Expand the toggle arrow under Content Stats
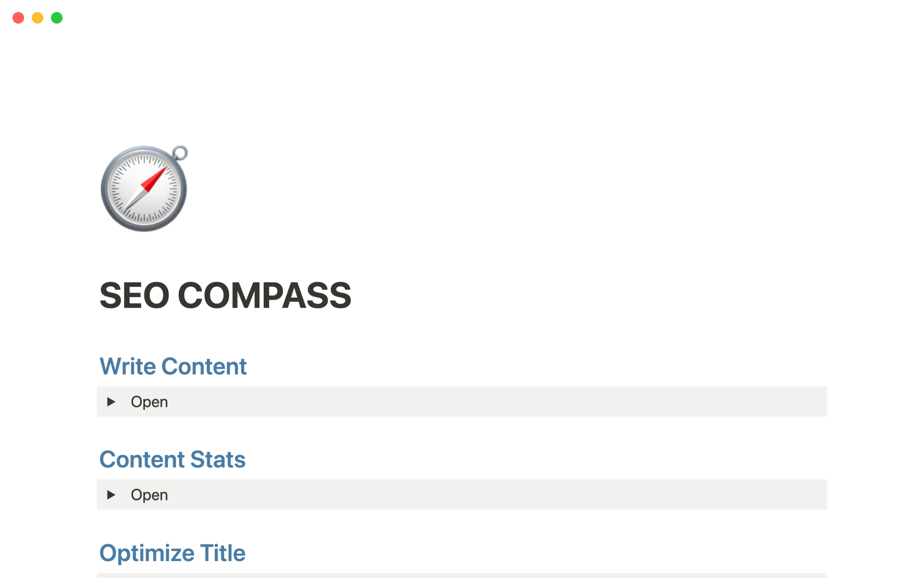The height and width of the screenshot is (578, 924). coord(111,495)
